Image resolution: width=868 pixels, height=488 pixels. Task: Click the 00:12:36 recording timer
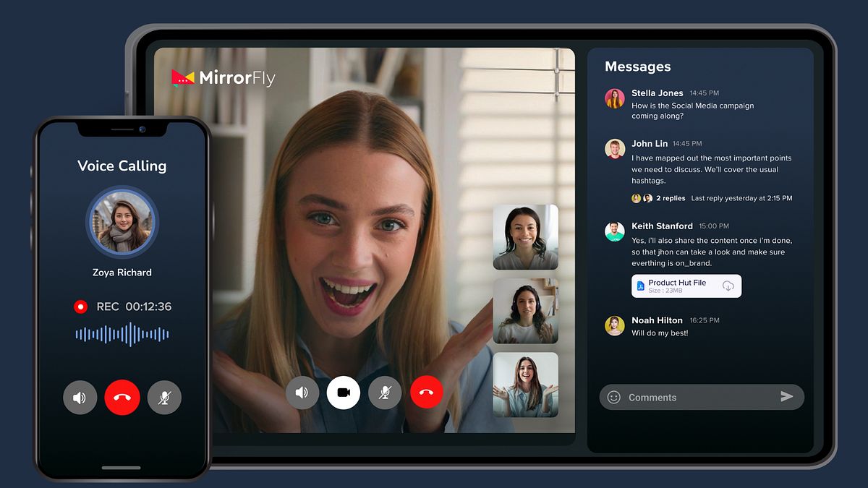pyautogui.click(x=148, y=307)
